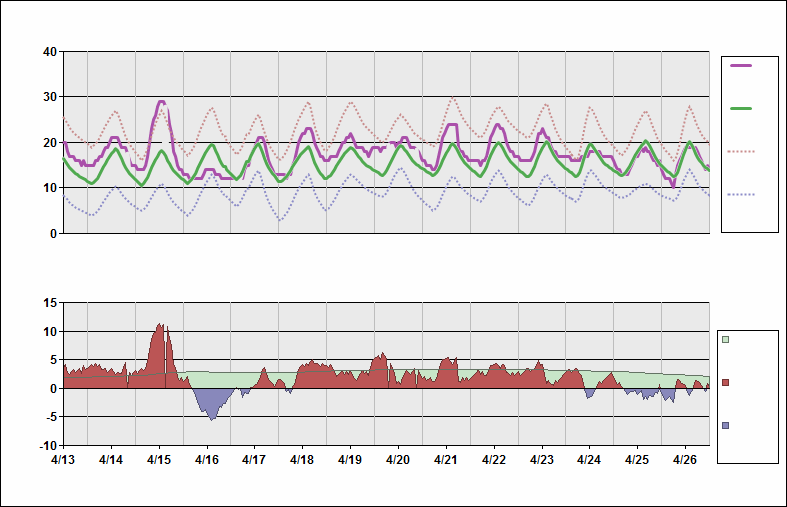
Task: Click the 4/14 date axis label
Action: (111, 460)
